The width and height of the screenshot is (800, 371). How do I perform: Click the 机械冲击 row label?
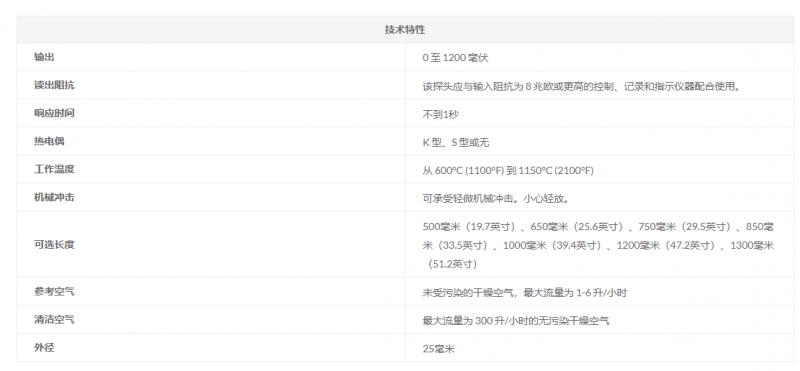click(x=54, y=197)
